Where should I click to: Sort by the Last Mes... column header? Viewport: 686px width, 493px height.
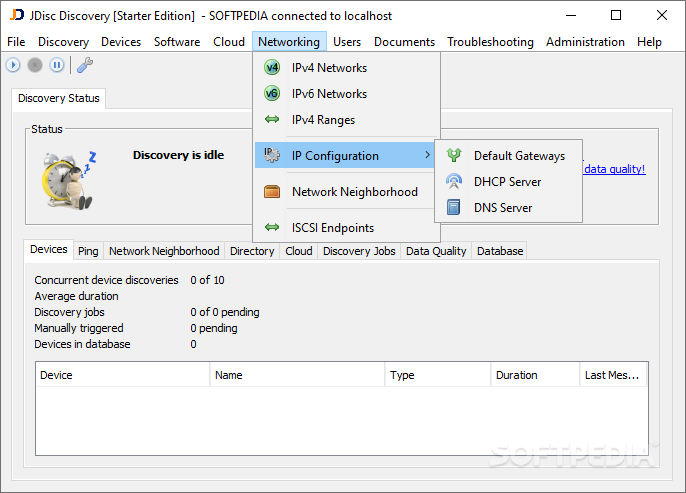coord(614,375)
